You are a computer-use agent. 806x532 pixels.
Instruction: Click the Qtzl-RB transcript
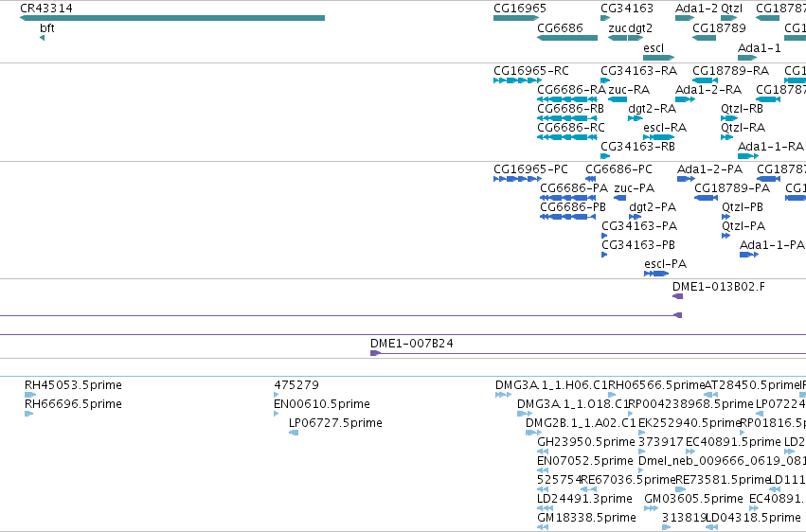[x=742, y=108]
